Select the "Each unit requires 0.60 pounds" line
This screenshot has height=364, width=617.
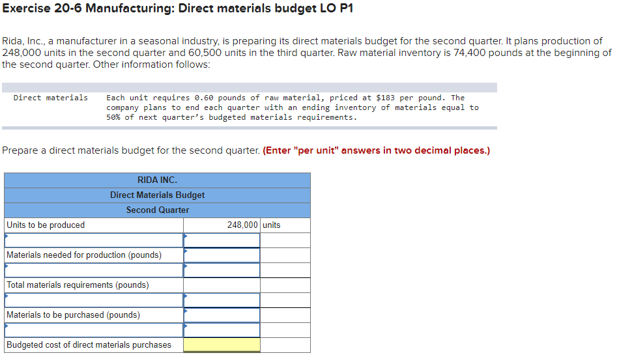point(285,98)
